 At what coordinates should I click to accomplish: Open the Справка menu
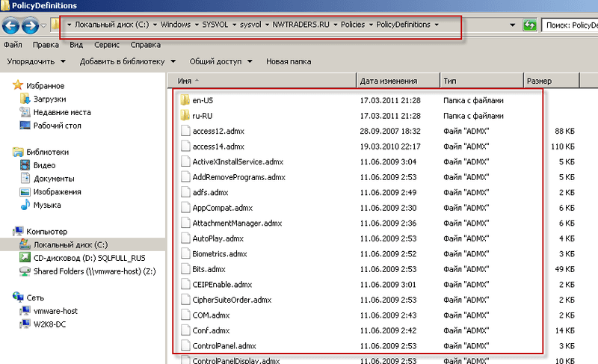tap(145, 45)
